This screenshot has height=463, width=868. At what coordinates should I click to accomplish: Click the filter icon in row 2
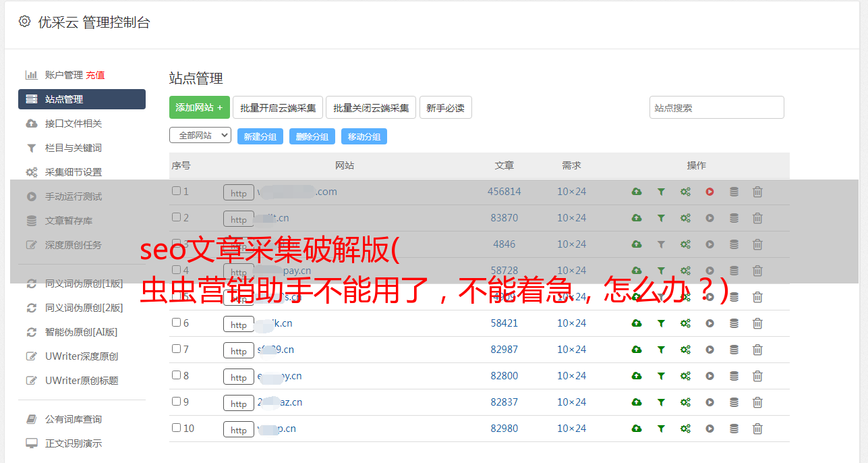661,218
